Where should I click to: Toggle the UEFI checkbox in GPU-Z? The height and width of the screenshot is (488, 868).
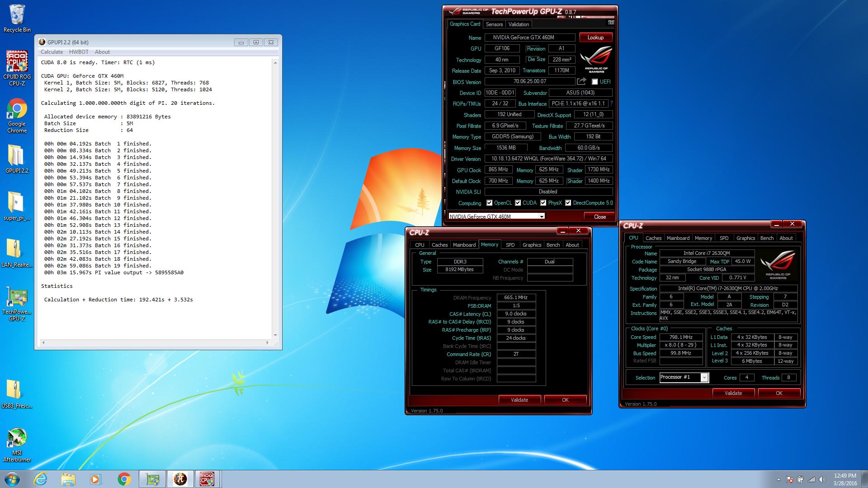pyautogui.click(x=595, y=82)
